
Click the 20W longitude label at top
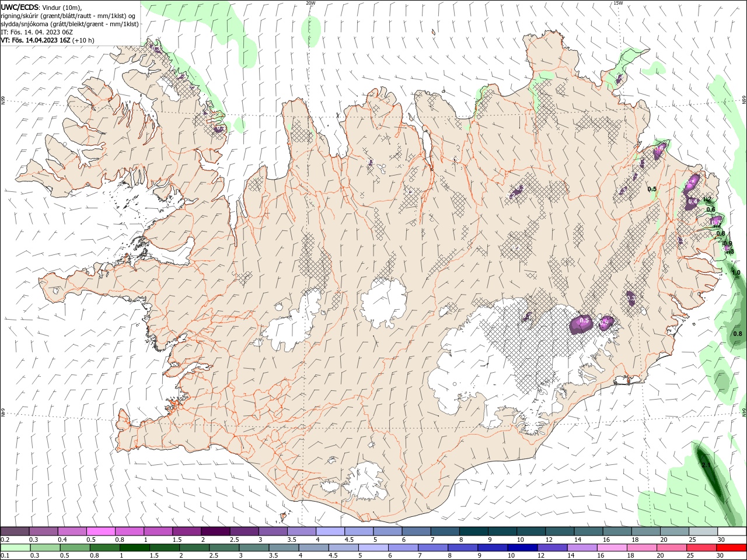tap(311, 3)
